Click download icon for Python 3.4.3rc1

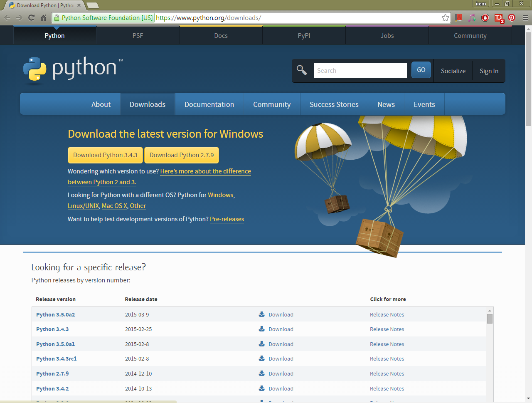click(x=262, y=358)
